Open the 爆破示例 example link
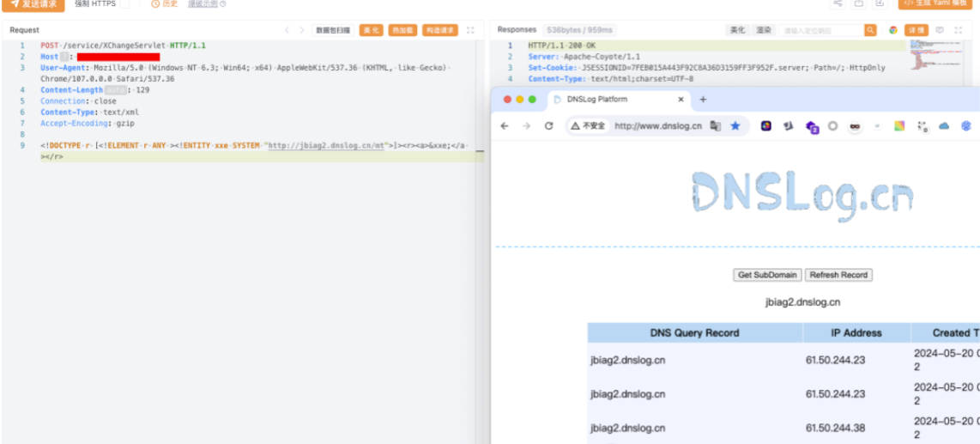 [207, 3]
